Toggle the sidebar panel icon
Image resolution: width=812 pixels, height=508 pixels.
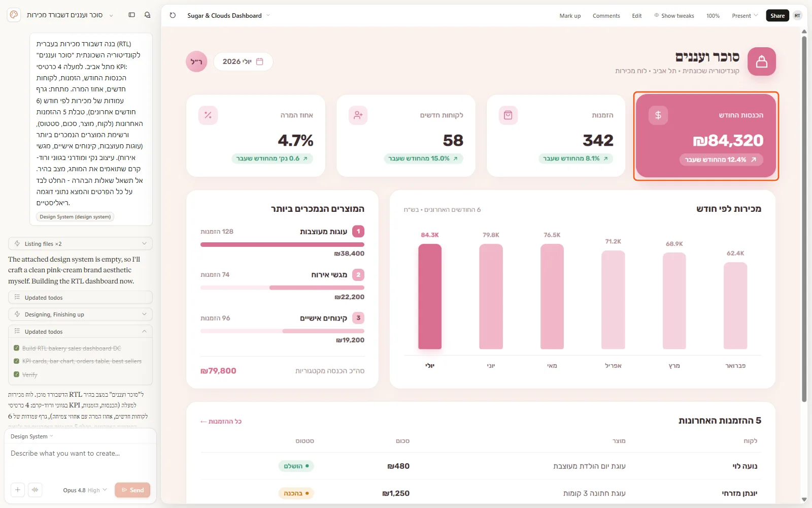click(x=132, y=15)
